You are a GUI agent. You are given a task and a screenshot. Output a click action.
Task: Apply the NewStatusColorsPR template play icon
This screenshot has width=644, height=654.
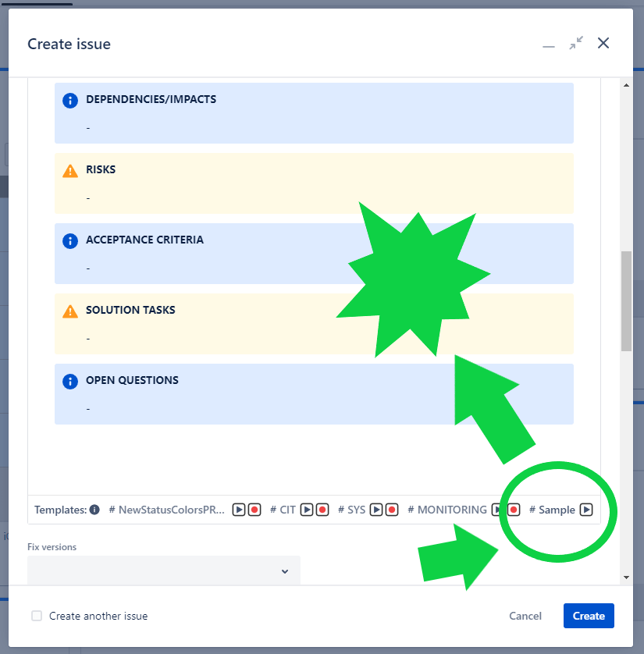(240, 510)
